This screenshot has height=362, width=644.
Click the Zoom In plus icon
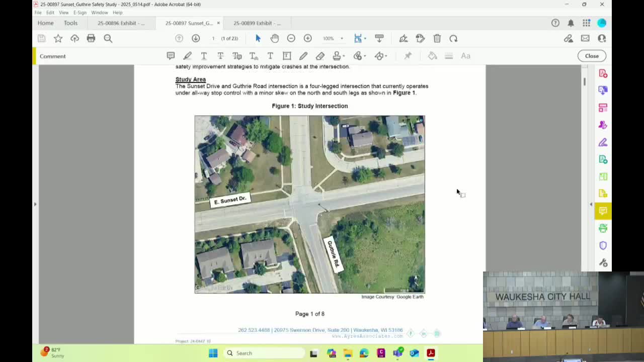click(307, 38)
